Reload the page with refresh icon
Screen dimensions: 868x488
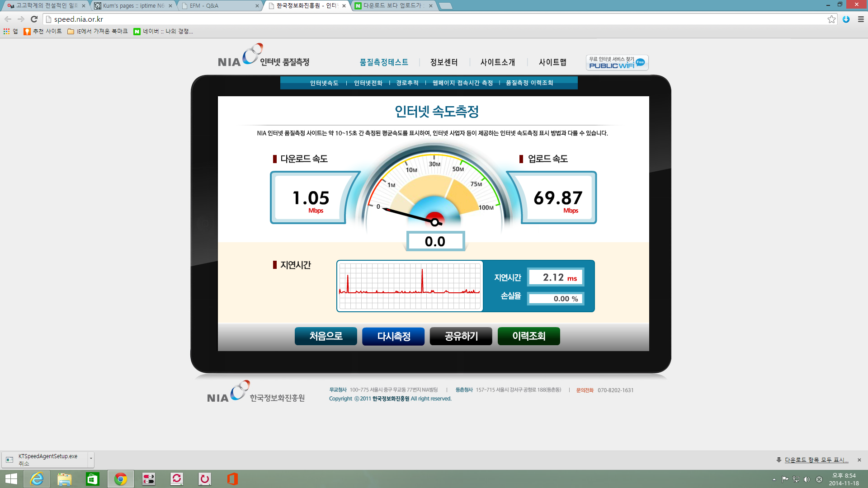[34, 19]
